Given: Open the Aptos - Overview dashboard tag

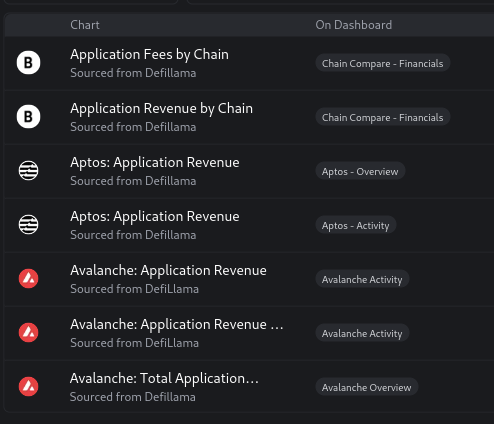Looking at the screenshot, I should coord(360,171).
